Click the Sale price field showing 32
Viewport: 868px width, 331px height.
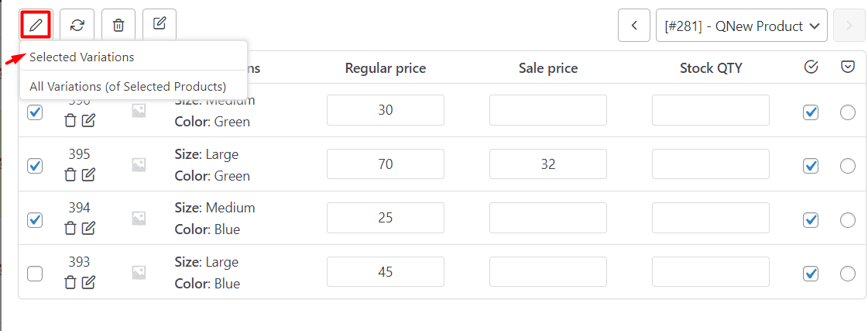[548, 164]
